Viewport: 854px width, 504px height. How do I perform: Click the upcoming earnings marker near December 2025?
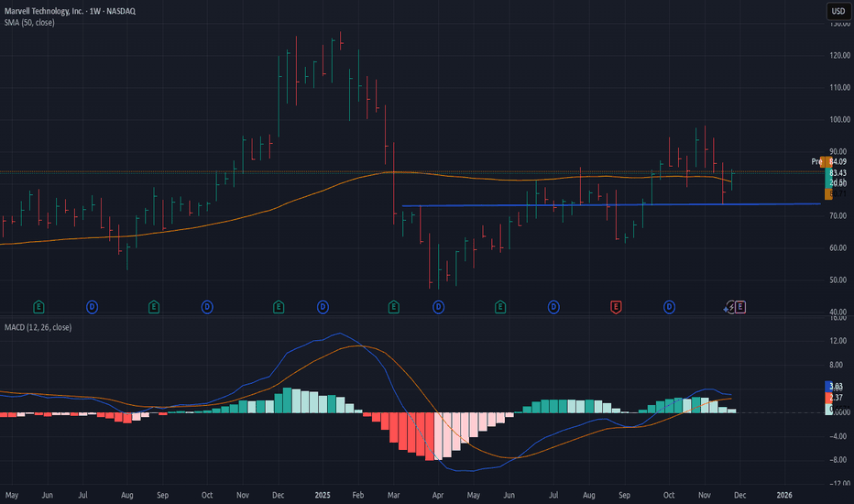pos(740,305)
